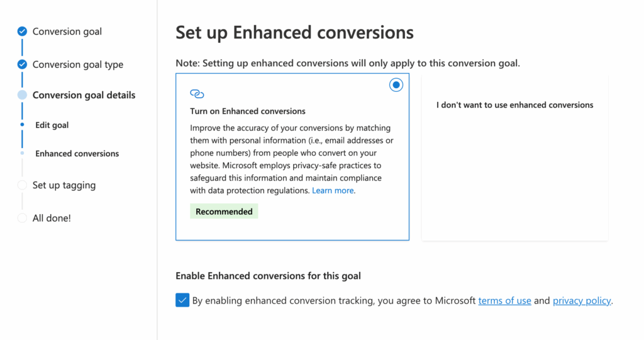Viewport: 644px width, 340px height.
Task: Go to Conversion goal type step
Action: coord(77,65)
